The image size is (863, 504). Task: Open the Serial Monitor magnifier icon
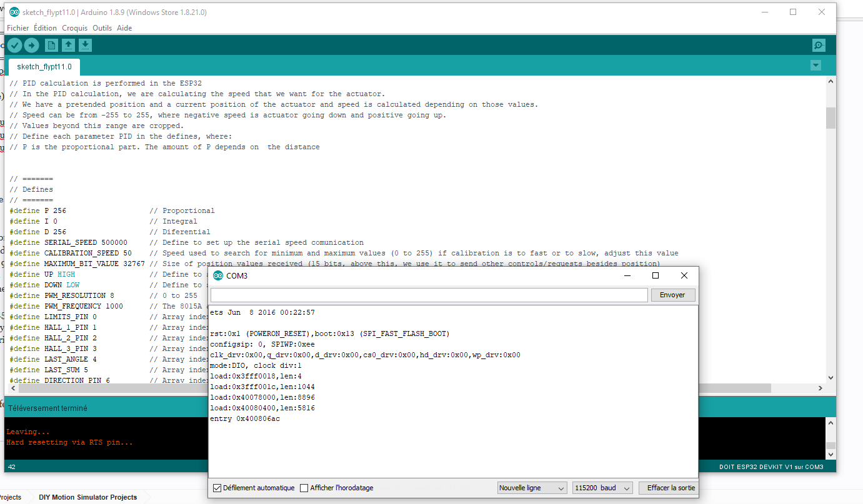coord(819,45)
